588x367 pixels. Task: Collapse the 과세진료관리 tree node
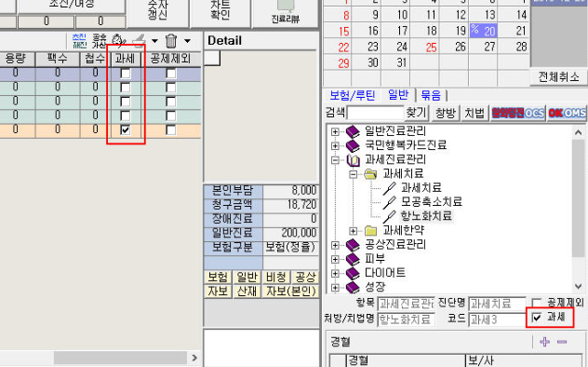[x=335, y=160]
